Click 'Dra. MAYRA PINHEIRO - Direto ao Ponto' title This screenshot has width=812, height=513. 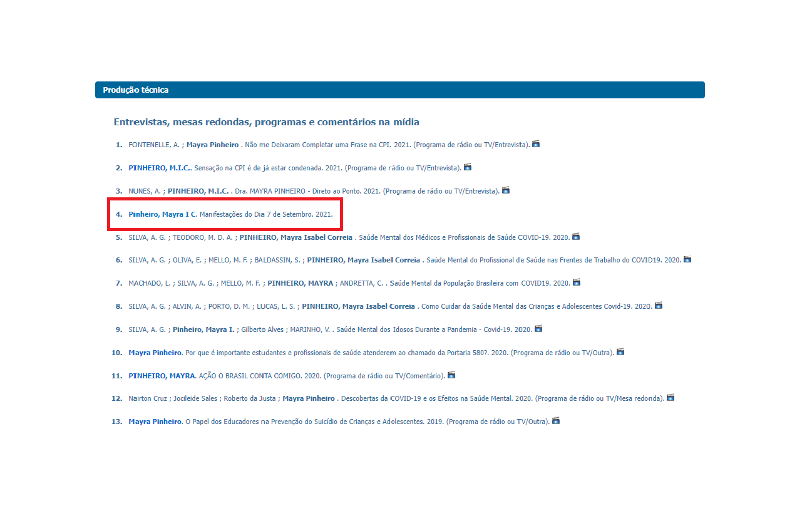click(x=299, y=191)
